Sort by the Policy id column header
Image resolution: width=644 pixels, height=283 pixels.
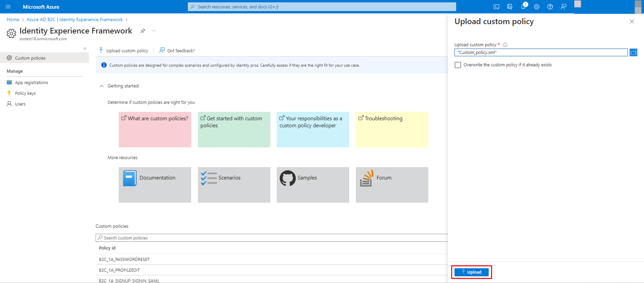pyautogui.click(x=107, y=248)
